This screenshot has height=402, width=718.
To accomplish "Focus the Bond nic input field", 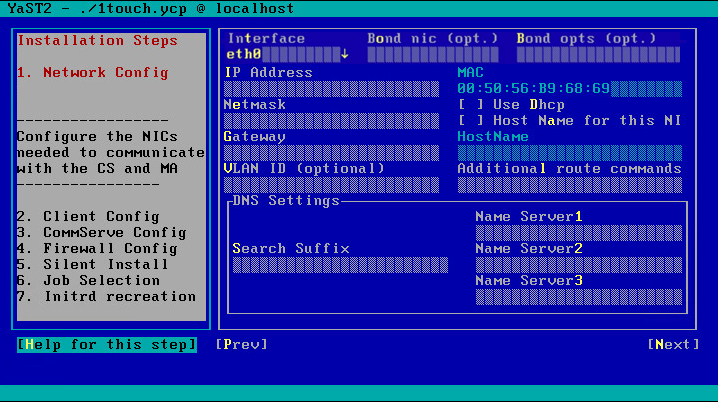I will pyautogui.click(x=432, y=54).
